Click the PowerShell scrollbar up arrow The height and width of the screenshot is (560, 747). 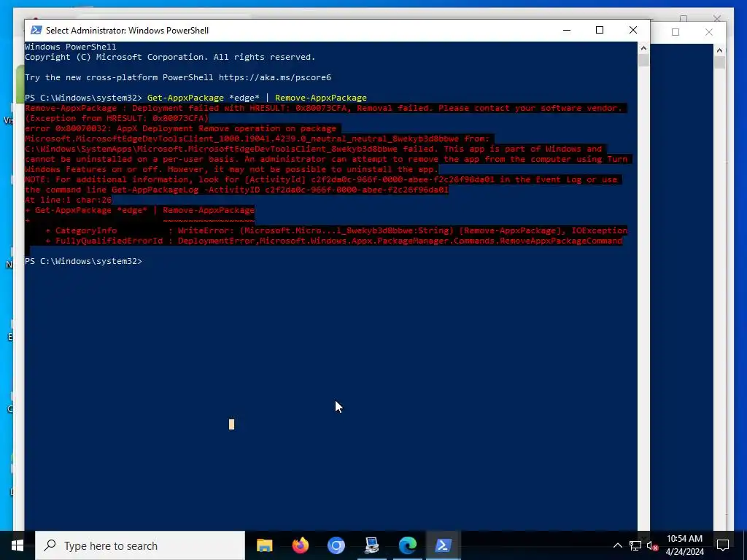pyautogui.click(x=643, y=47)
